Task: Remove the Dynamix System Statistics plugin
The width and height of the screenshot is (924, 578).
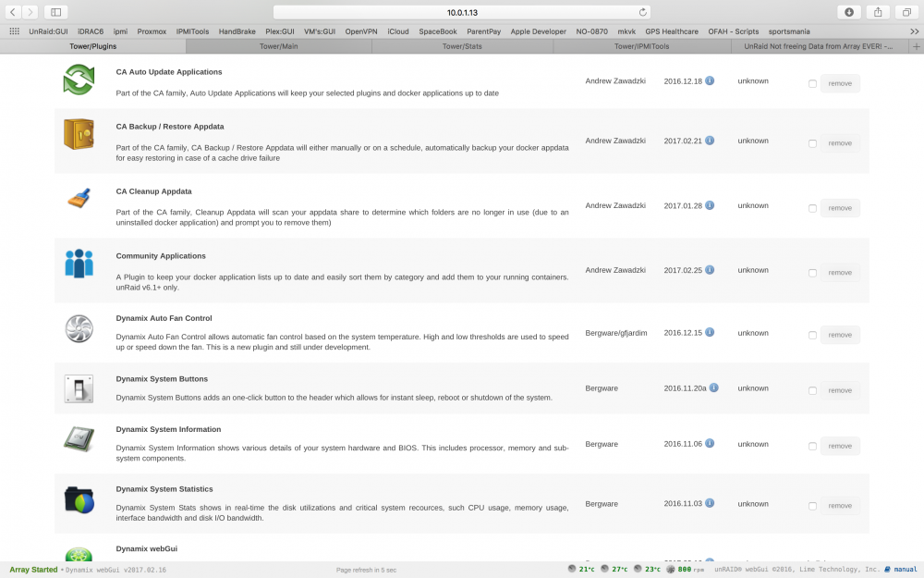Action: pyautogui.click(x=840, y=506)
